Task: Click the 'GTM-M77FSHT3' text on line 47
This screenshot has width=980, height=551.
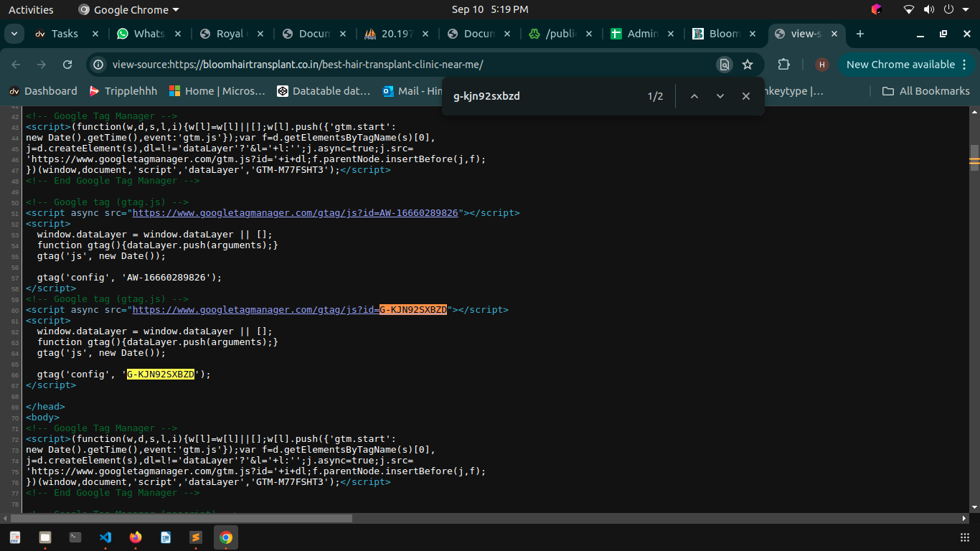Action: point(290,170)
